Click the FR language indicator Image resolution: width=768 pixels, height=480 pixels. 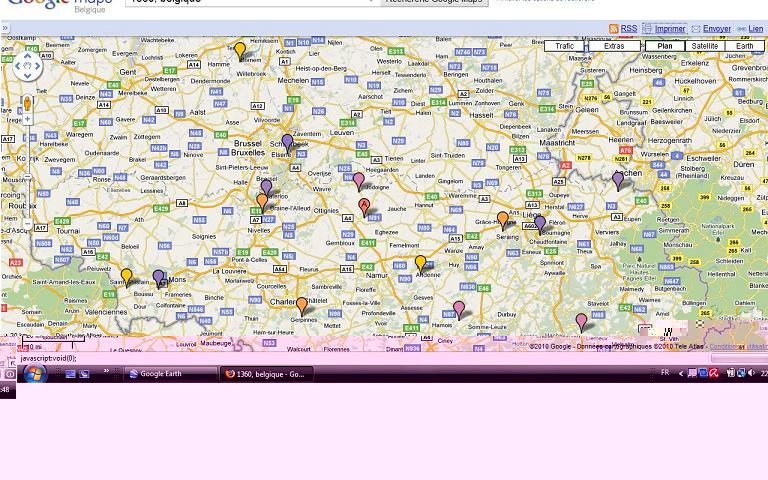click(x=665, y=373)
